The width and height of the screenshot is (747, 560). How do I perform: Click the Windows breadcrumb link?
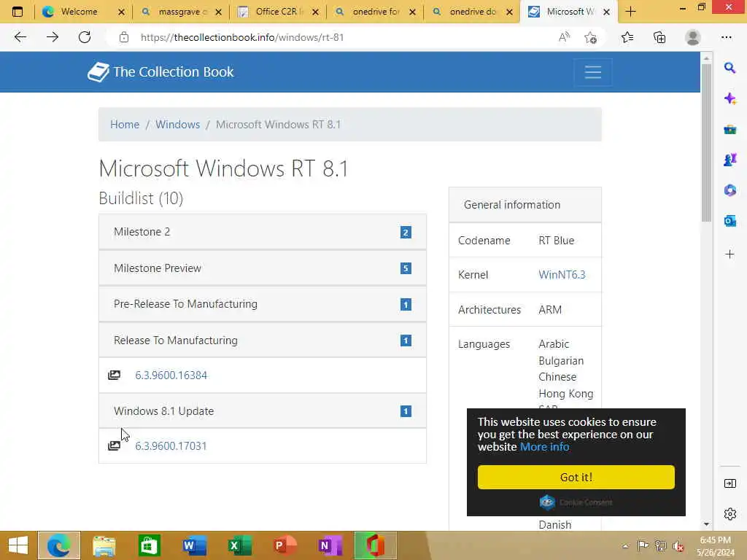pos(178,124)
